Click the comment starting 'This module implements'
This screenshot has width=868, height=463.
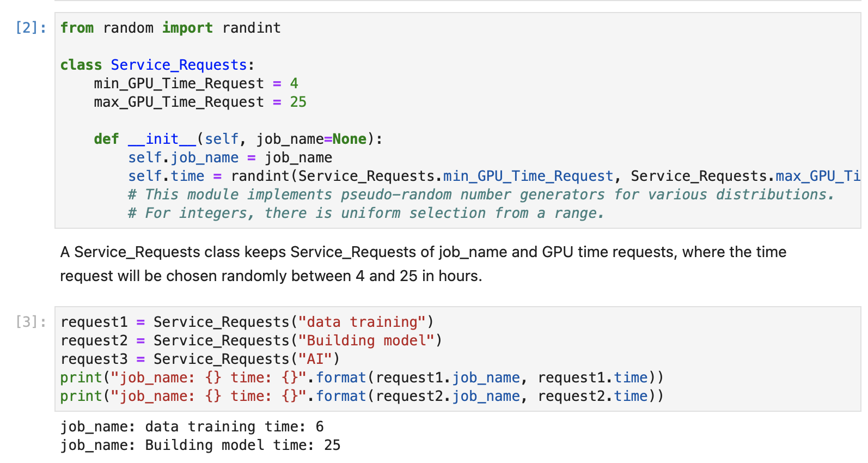481,194
